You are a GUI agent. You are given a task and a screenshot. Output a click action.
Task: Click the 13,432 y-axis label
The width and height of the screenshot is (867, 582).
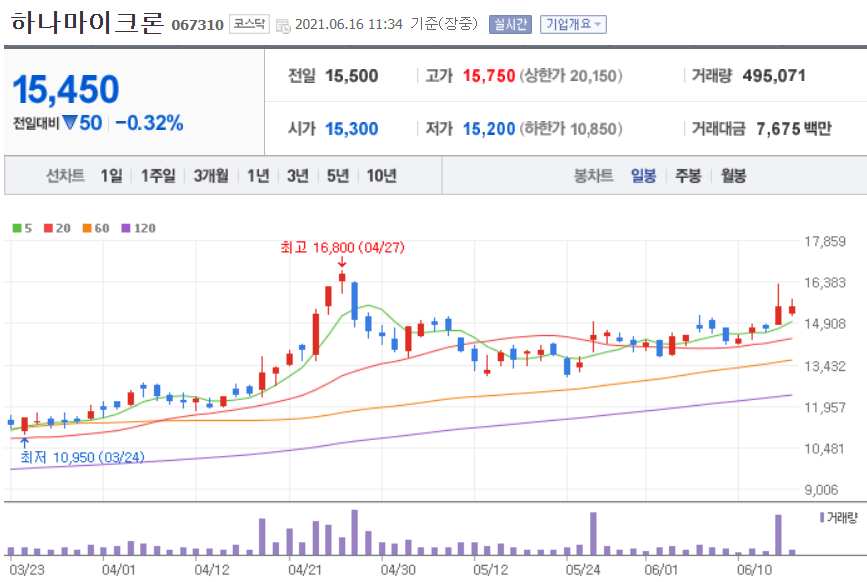pos(824,366)
